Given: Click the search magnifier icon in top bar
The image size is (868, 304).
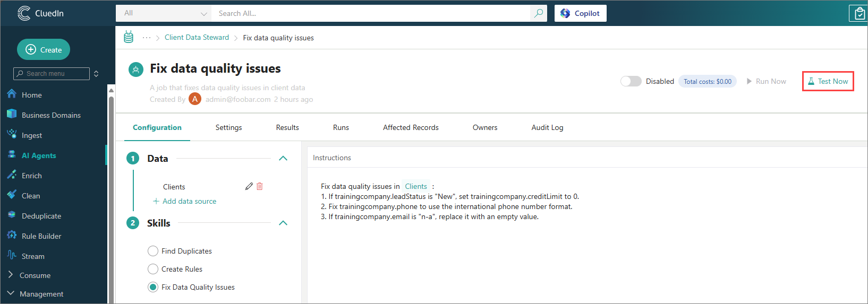Looking at the screenshot, I should pos(539,13).
